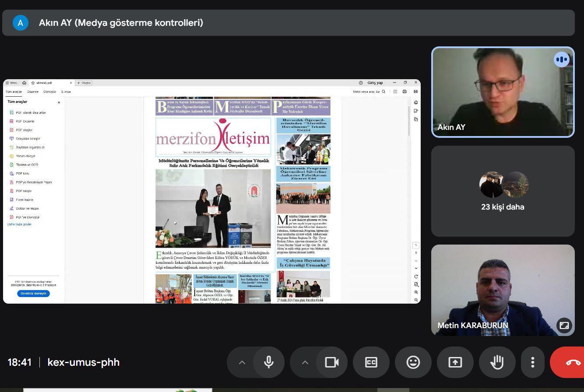Open the 23 kişi daha participants tile
The height and width of the screenshot is (392, 584).
point(503,191)
